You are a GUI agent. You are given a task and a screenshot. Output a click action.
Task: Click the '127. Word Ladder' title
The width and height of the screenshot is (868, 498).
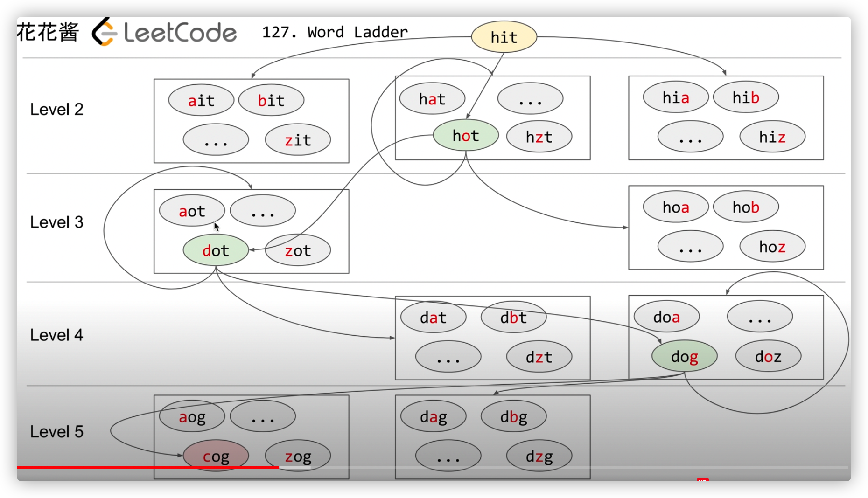[x=335, y=32]
